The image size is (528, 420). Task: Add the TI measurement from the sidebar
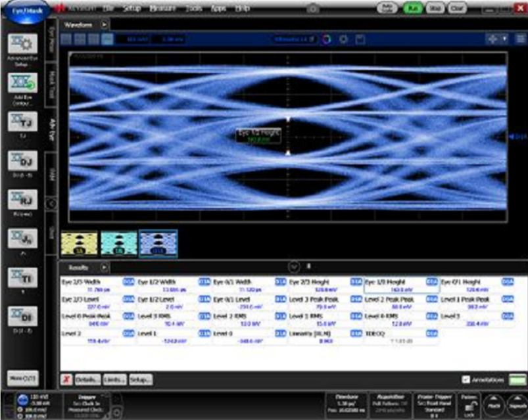22,277
